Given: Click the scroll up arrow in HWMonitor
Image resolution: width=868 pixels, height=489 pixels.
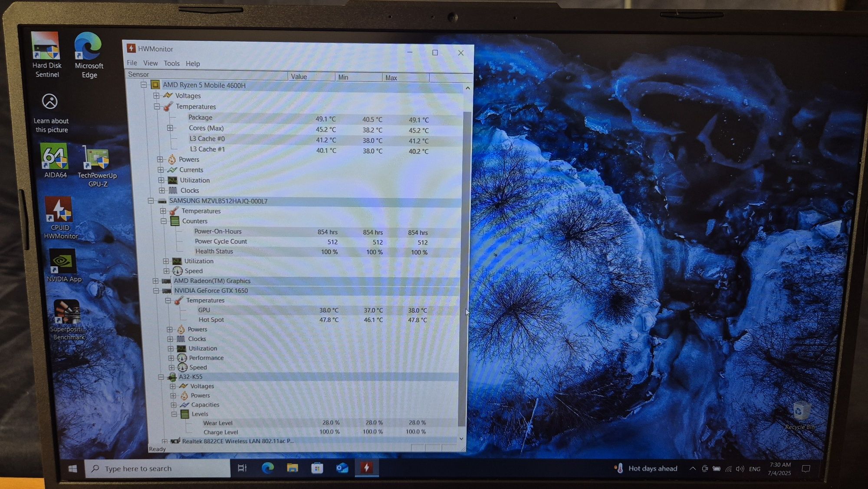Looking at the screenshot, I should click(467, 88).
